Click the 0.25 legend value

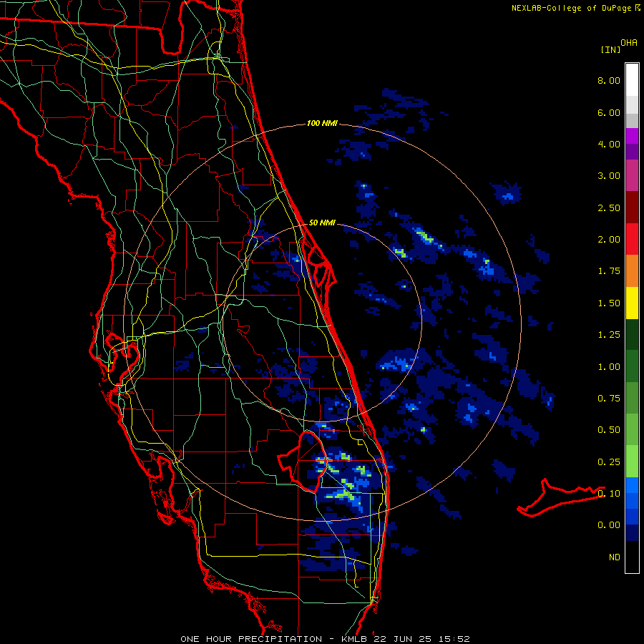609,462
